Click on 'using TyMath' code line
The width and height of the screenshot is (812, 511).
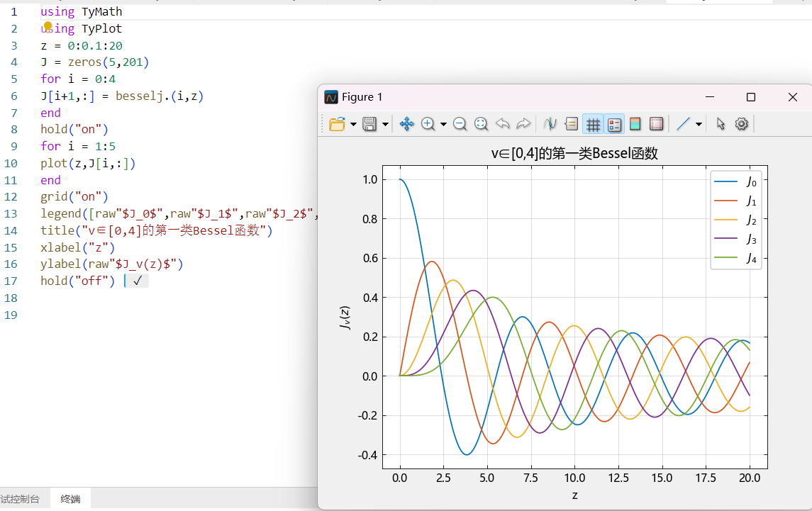point(82,12)
